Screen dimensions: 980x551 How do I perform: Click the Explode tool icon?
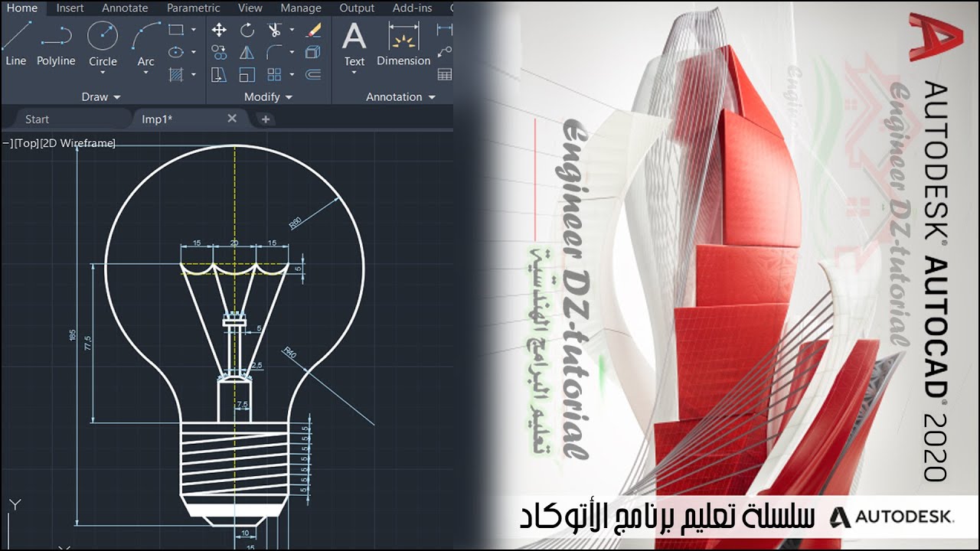(x=312, y=52)
